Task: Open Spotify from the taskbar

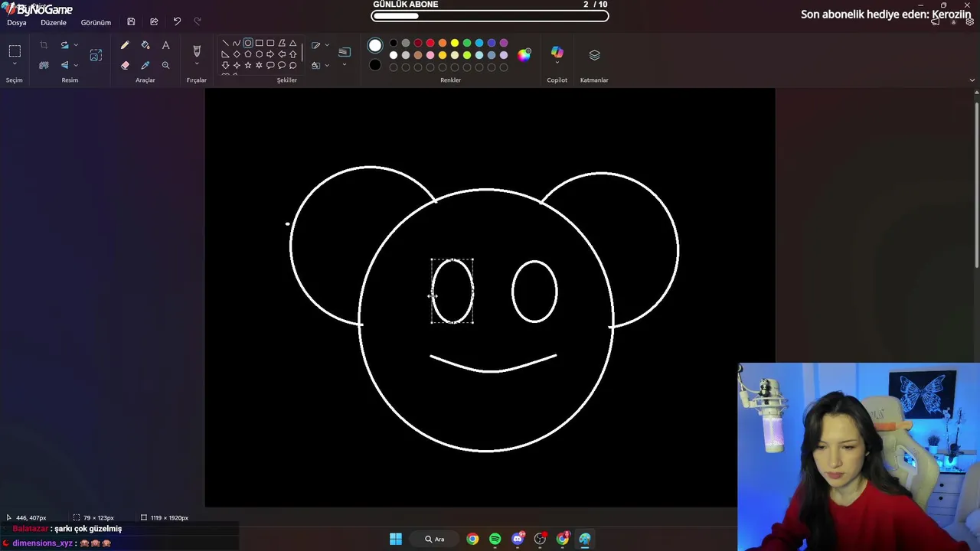Action: click(495, 539)
